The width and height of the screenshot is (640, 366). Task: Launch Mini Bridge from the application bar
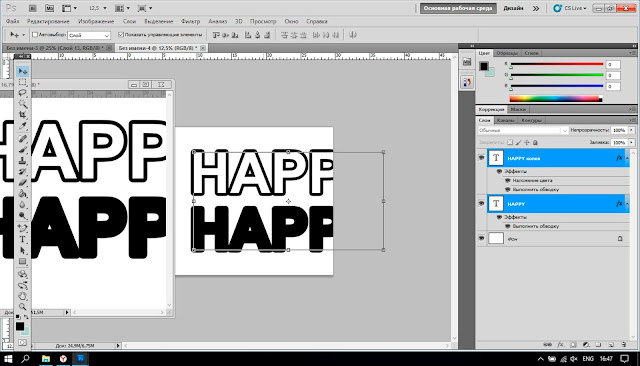(49, 8)
